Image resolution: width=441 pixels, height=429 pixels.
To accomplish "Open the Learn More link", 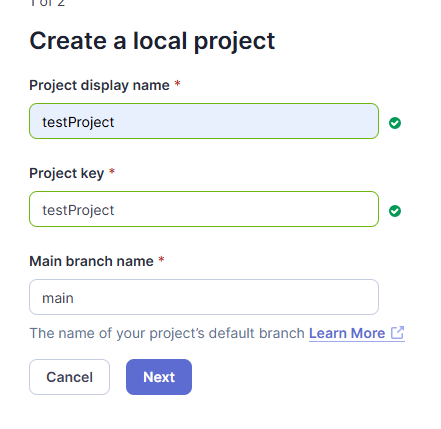I will coord(347,333).
